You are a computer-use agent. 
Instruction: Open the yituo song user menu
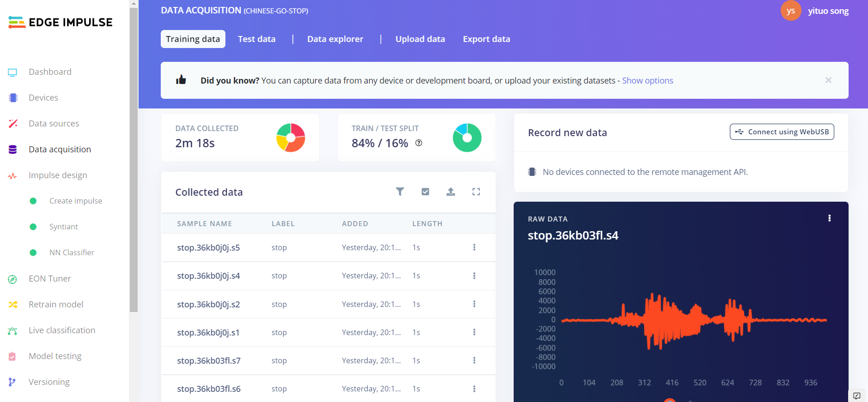[x=828, y=11]
